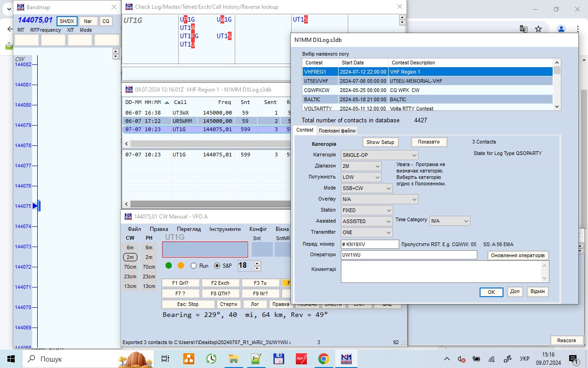
Task: Increase the CW speed spinner value
Action: coord(257,263)
